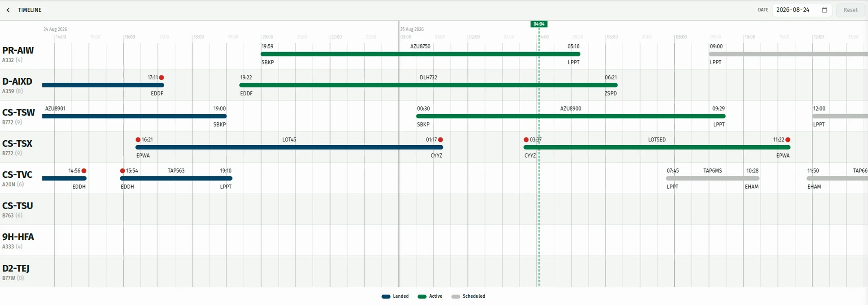Click the CS-TSW aircraft label
868x305 pixels.
18,113
